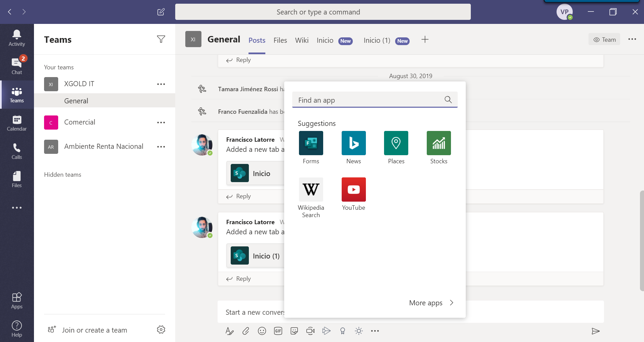Open text Format options in compose bar
The image size is (644, 342).
(230, 331)
